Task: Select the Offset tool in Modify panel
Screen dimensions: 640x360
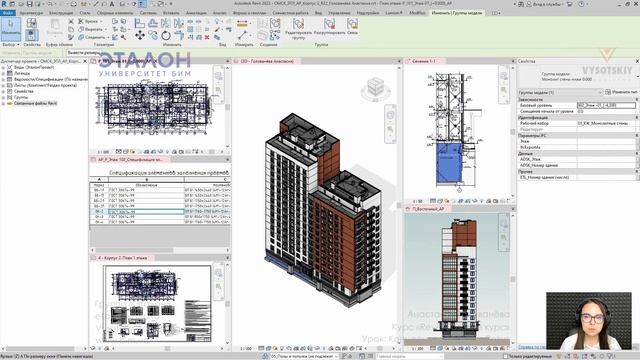Action: tap(153, 24)
